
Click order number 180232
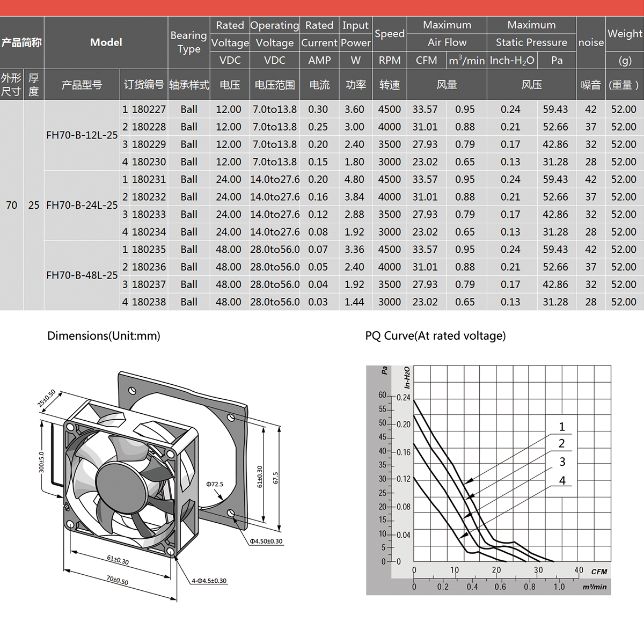[x=149, y=197]
